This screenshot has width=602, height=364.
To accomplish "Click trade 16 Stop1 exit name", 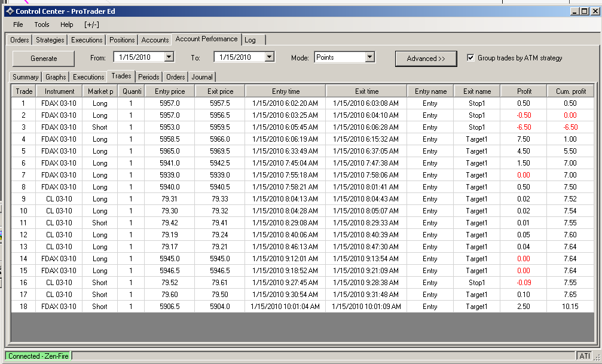I will [x=476, y=283].
